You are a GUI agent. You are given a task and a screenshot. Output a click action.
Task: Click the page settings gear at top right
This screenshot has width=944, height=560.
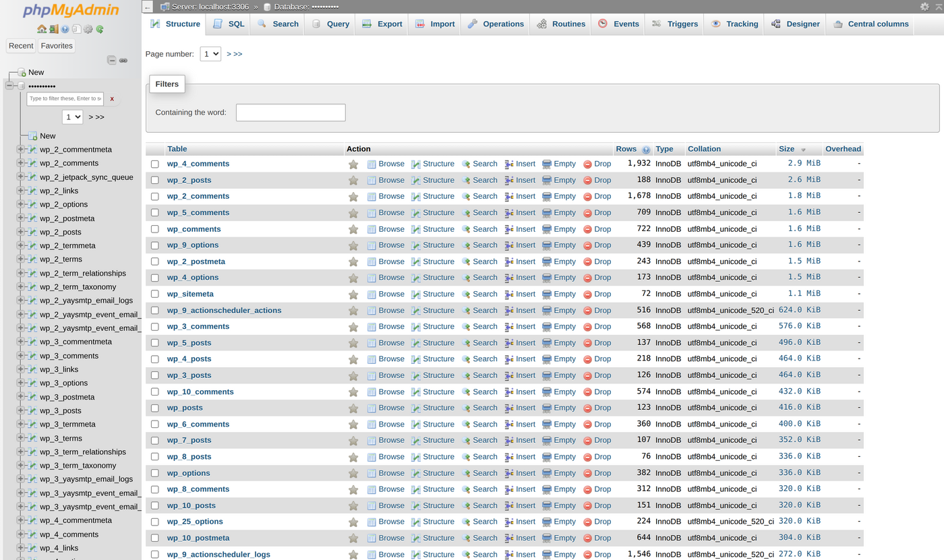coord(924,6)
